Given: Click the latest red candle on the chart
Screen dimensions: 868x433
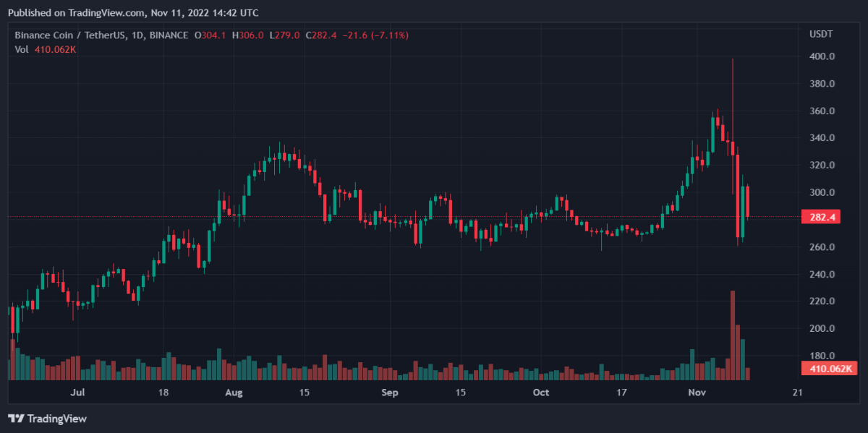Looking at the screenshot, I should coord(747,201).
